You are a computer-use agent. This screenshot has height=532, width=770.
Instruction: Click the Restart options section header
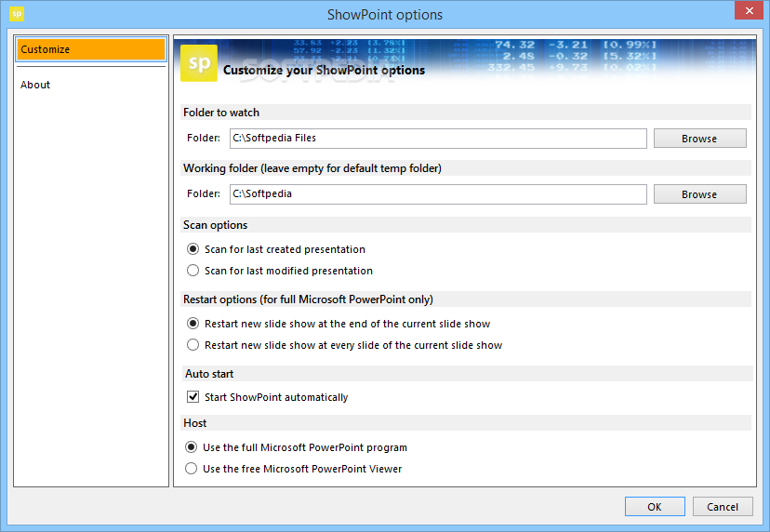[466, 299]
